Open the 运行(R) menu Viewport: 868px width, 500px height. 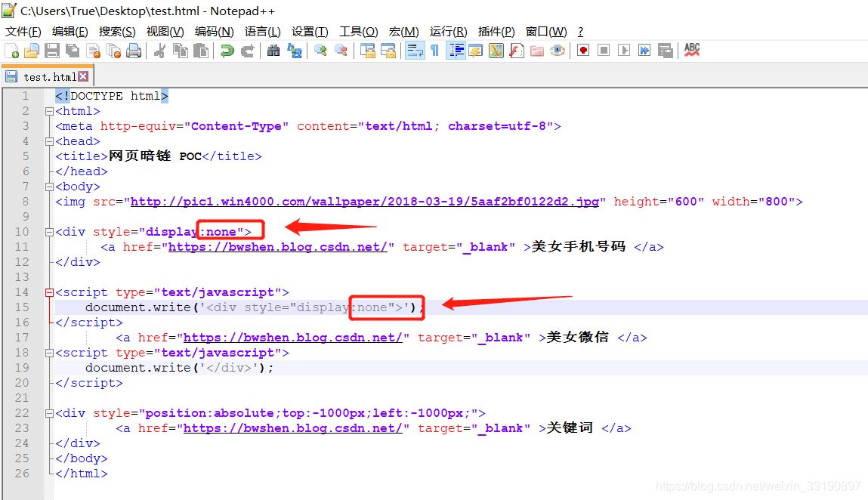click(448, 32)
